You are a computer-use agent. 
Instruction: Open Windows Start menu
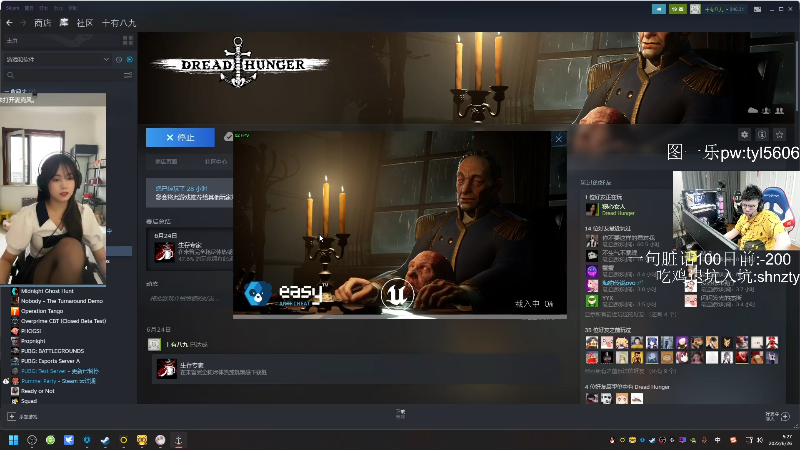pyautogui.click(x=13, y=440)
